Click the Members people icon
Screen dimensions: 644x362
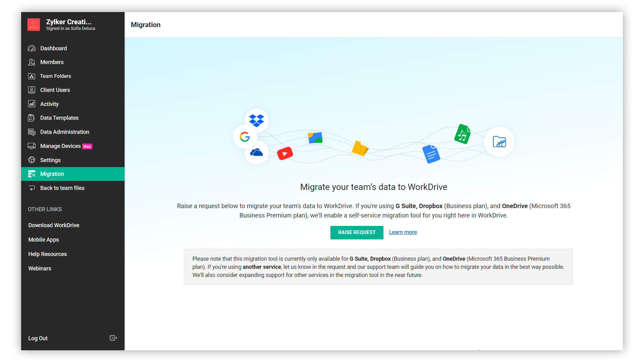[32, 62]
